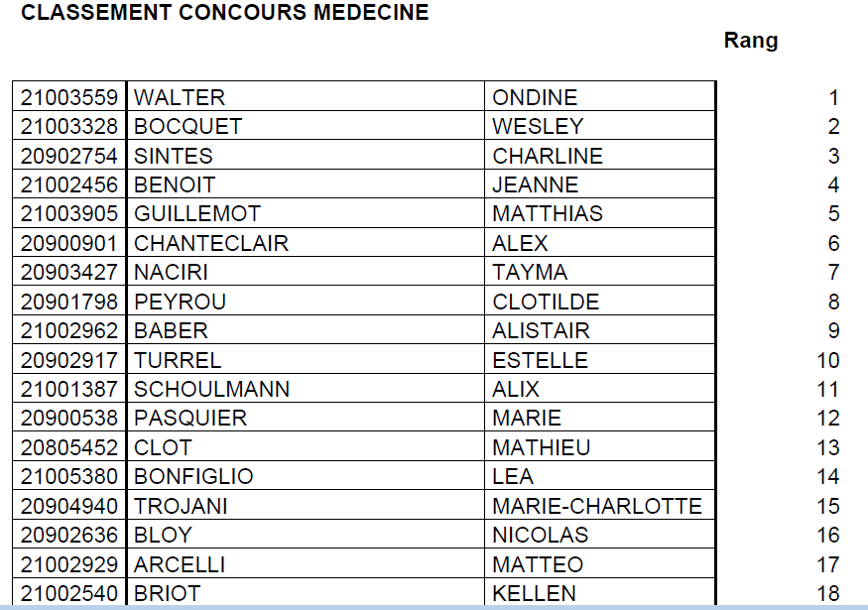Click the ID number 20900538
Screen dimensions: 868x610
[69, 419]
